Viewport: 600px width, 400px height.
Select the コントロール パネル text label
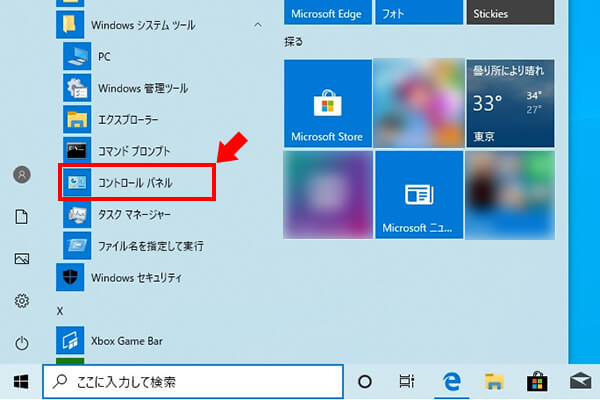pos(135,183)
